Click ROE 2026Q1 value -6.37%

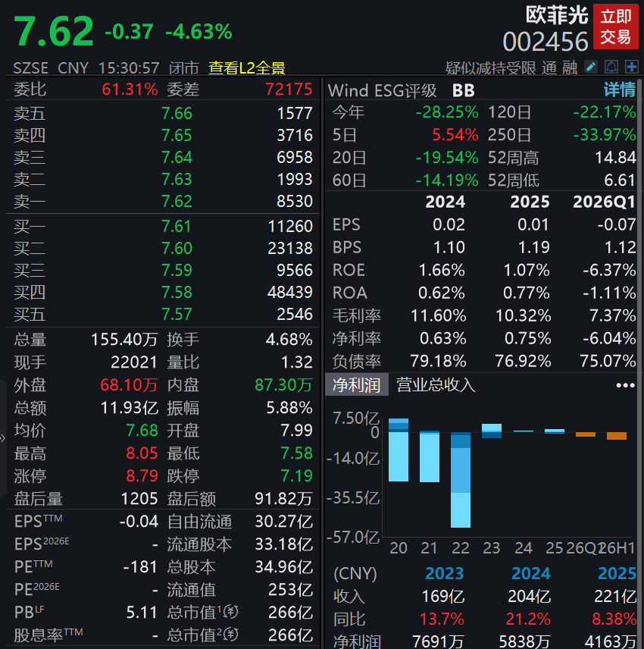tap(609, 270)
